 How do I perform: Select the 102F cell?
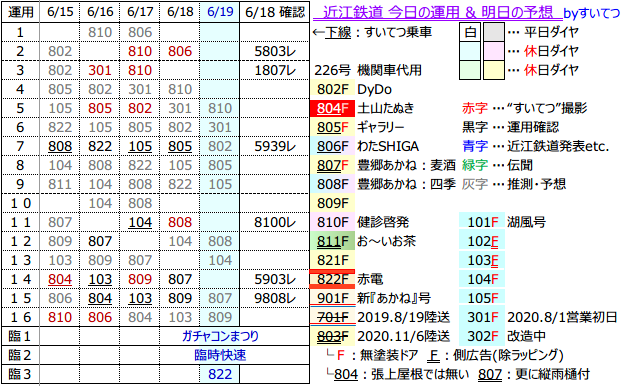pos(482,241)
